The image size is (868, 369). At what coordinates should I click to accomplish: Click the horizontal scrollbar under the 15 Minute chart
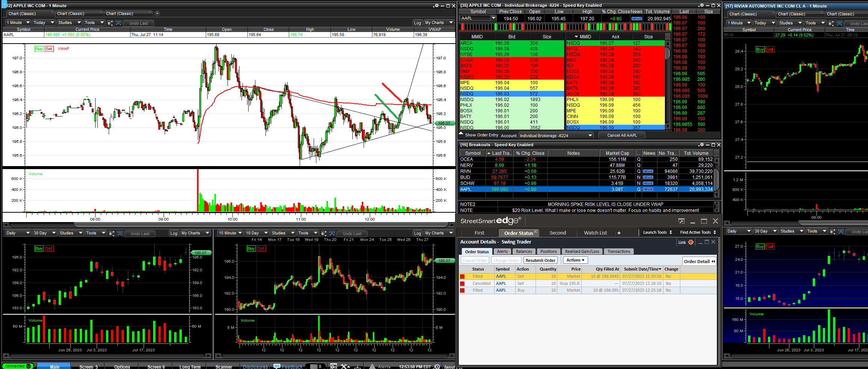(335, 356)
